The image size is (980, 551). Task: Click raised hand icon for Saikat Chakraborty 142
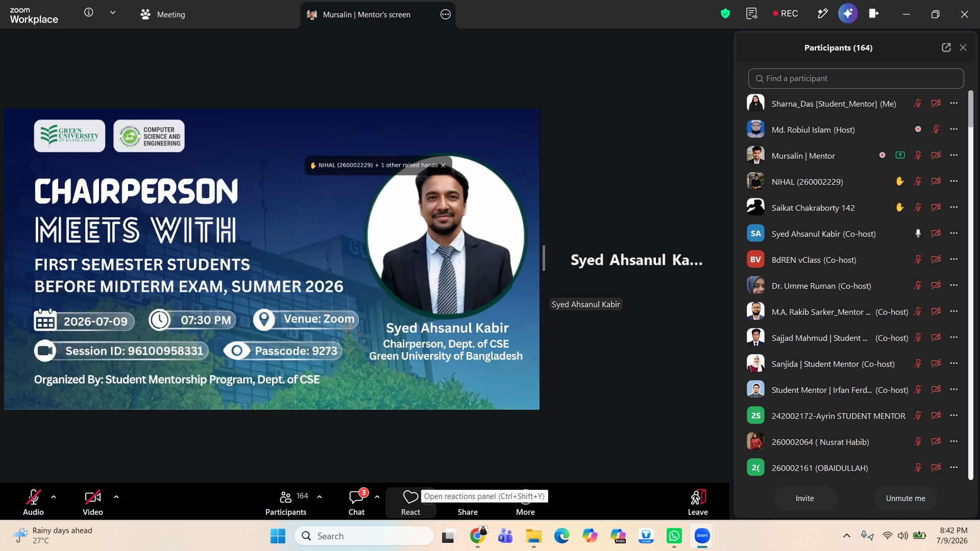pos(900,207)
